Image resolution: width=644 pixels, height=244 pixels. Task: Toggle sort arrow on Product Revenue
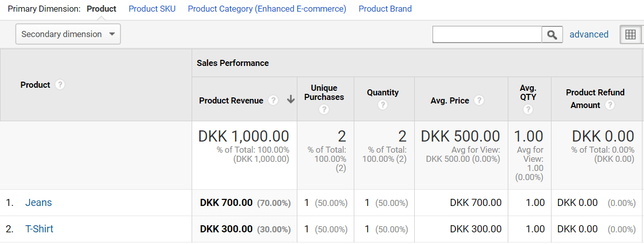click(x=291, y=100)
